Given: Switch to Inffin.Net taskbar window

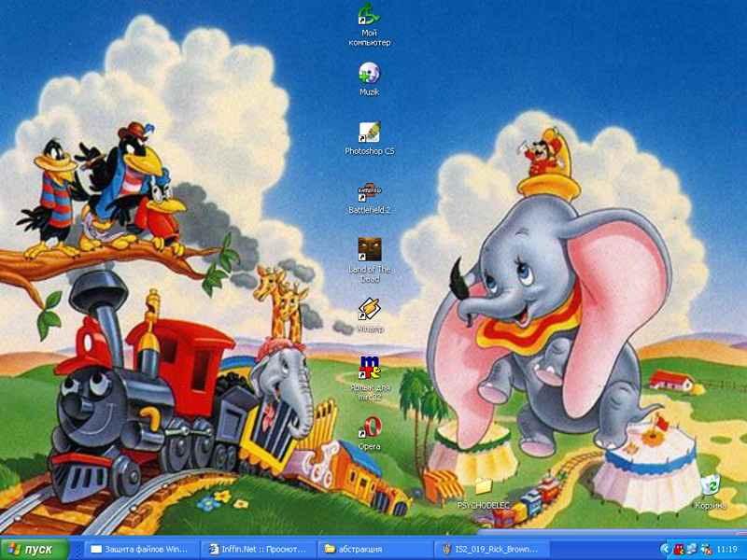Looking at the screenshot, I should pos(259,549).
